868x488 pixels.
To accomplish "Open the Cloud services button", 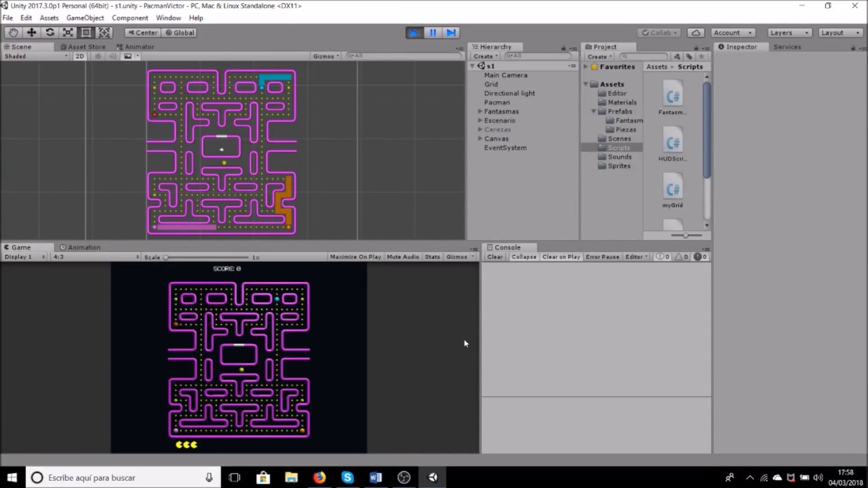I will 695,33.
